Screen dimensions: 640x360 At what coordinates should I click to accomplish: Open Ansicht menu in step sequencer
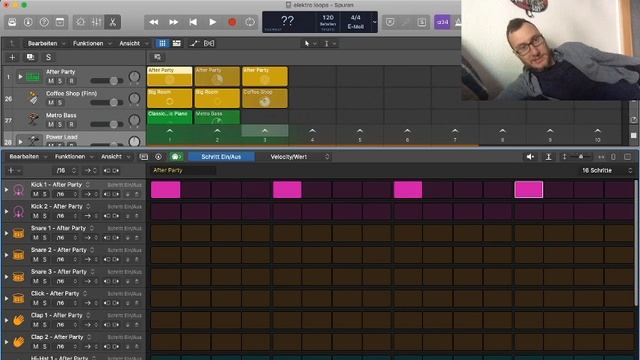coord(115,157)
